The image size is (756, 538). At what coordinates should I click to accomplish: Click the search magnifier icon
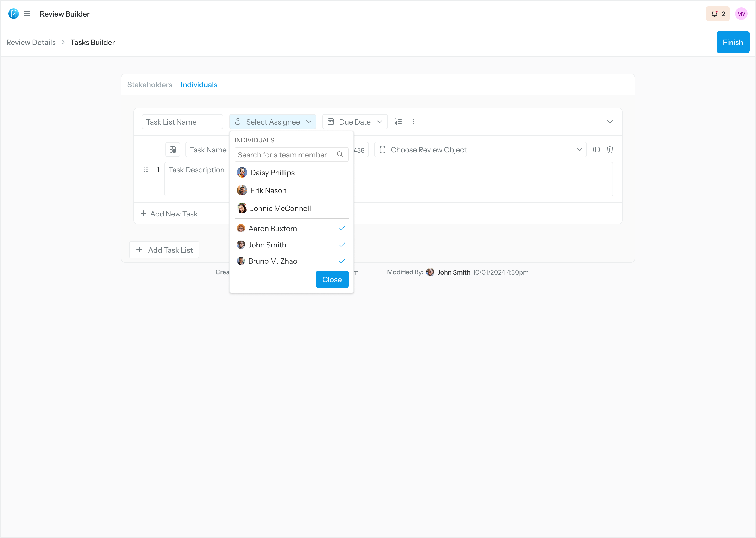click(340, 154)
